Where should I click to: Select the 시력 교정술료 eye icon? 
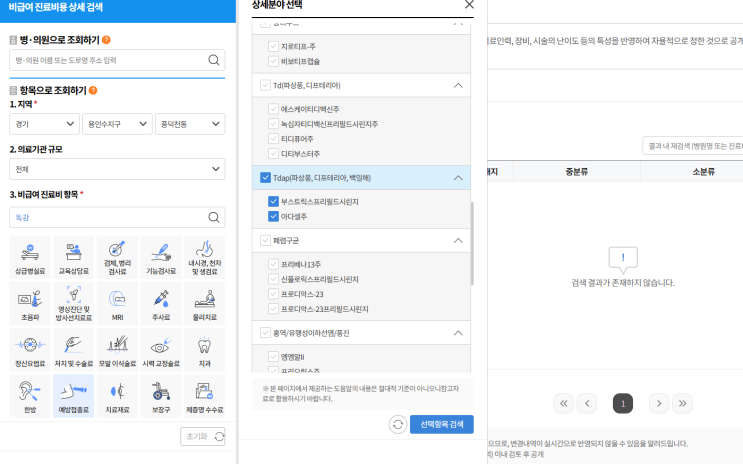161,349
